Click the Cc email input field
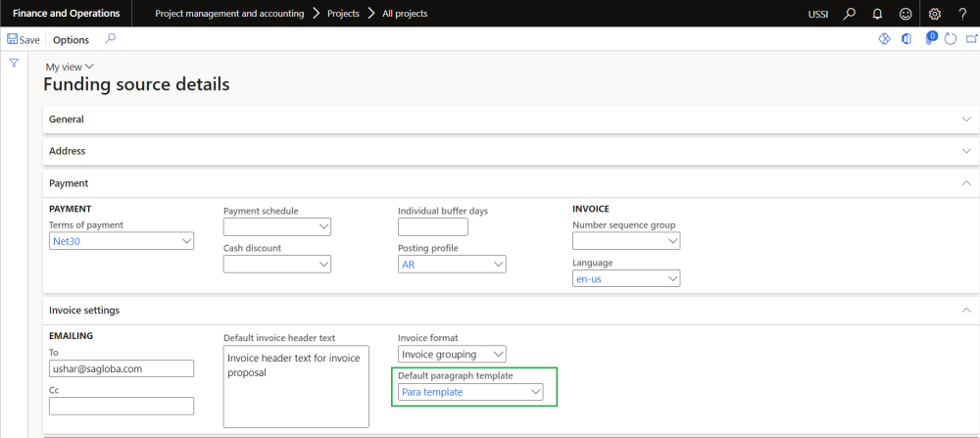Viewport: 980px width, 438px height. pyautogui.click(x=122, y=406)
